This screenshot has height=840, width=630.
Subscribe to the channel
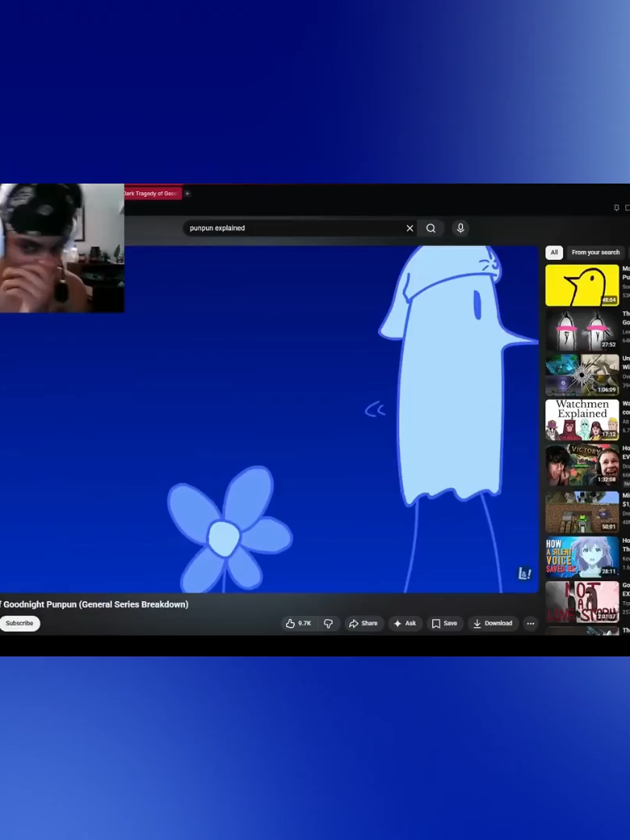pos(19,623)
